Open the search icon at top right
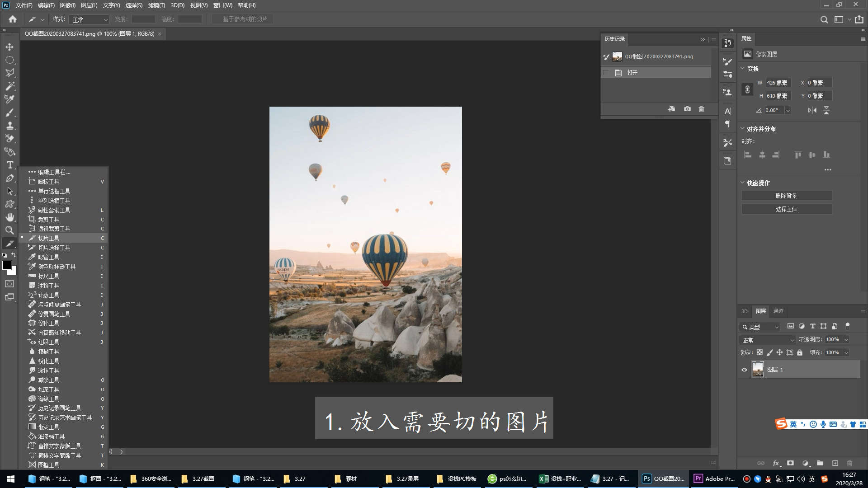868x488 pixels. pyautogui.click(x=824, y=19)
